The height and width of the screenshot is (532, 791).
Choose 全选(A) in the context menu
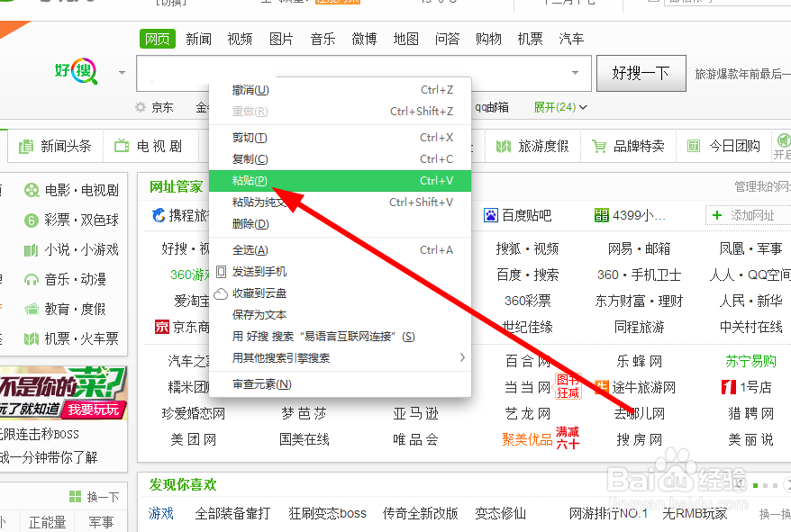(340, 249)
